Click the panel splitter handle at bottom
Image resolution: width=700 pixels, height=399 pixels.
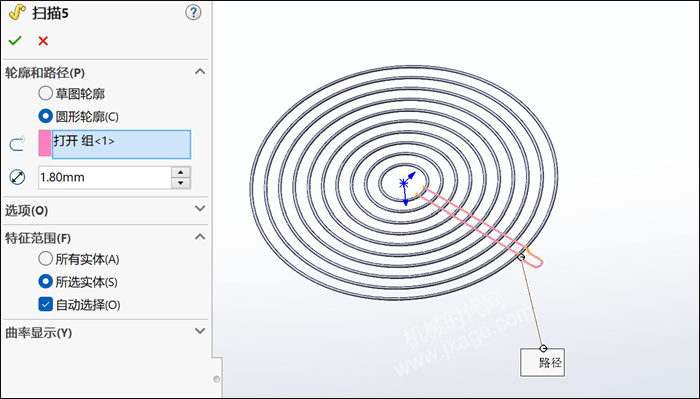217,379
